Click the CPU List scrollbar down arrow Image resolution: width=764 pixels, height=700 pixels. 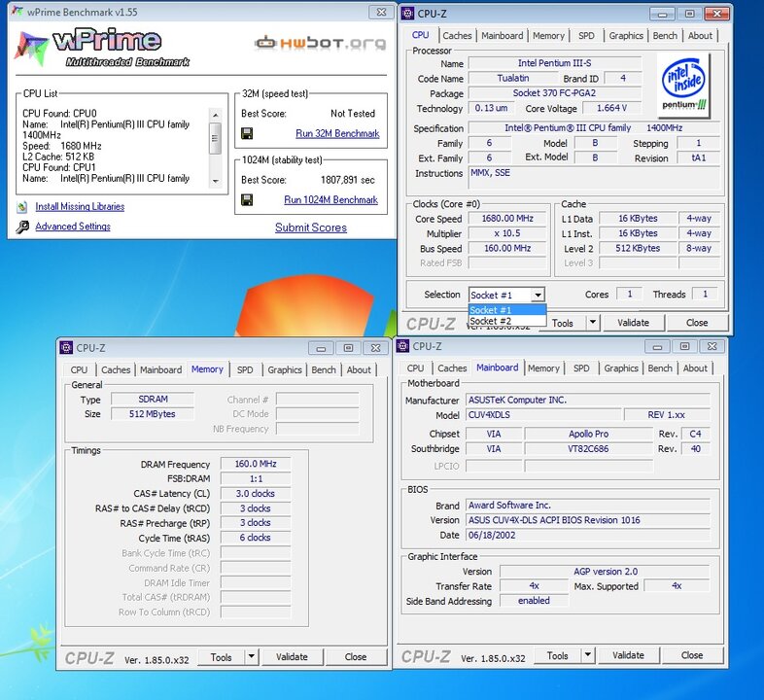[x=216, y=181]
